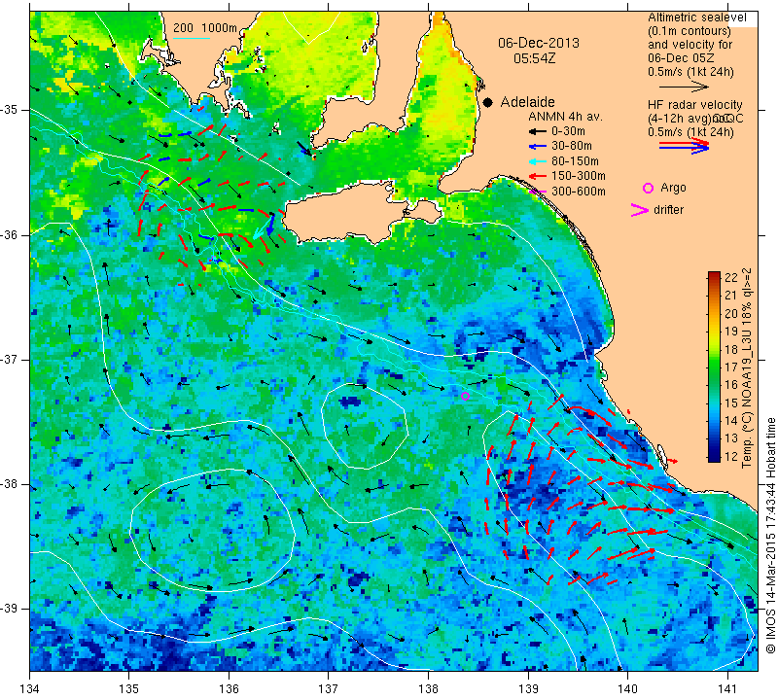Select the time text 05:54Z
Viewport: 778px width, 700px height.
click(x=534, y=58)
